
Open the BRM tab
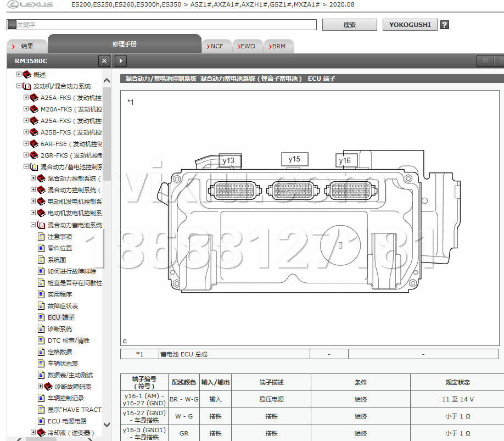(279, 47)
